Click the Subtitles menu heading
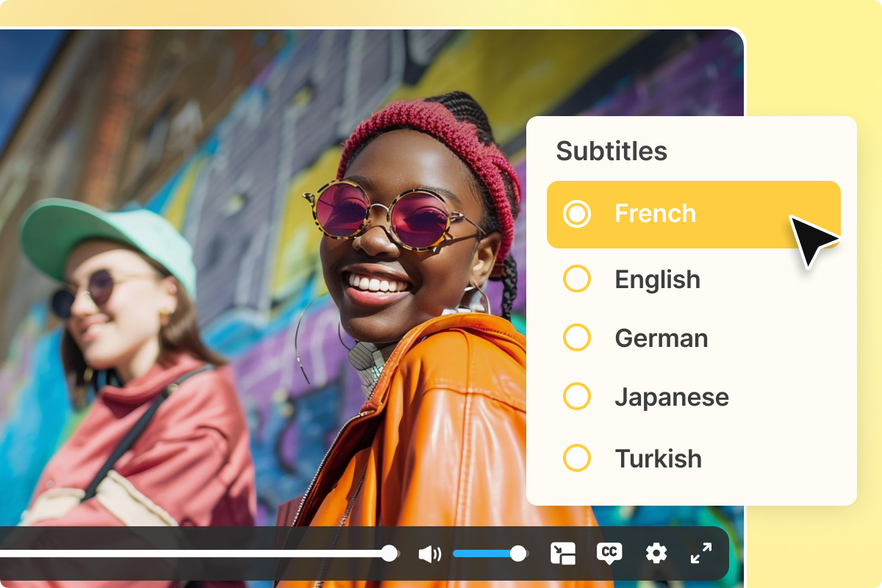This screenshot has width=882, height=588. (x=612, y=151)
